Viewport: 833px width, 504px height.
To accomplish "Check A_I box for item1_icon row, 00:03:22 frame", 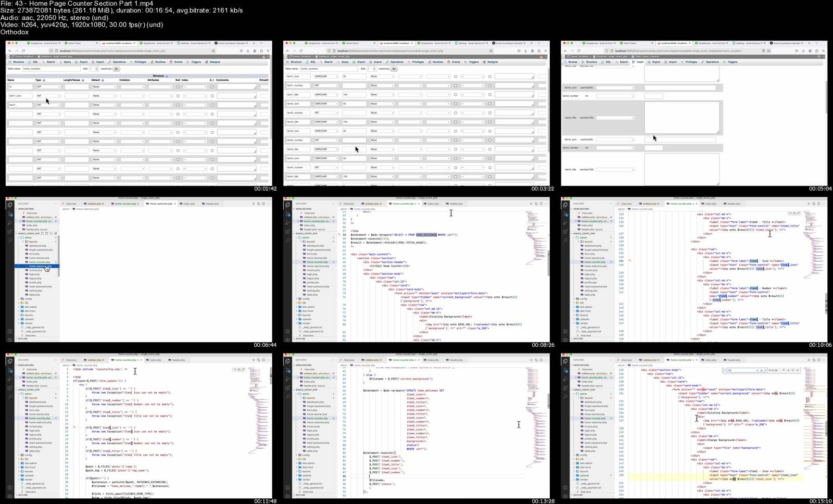I will [489, 77].
